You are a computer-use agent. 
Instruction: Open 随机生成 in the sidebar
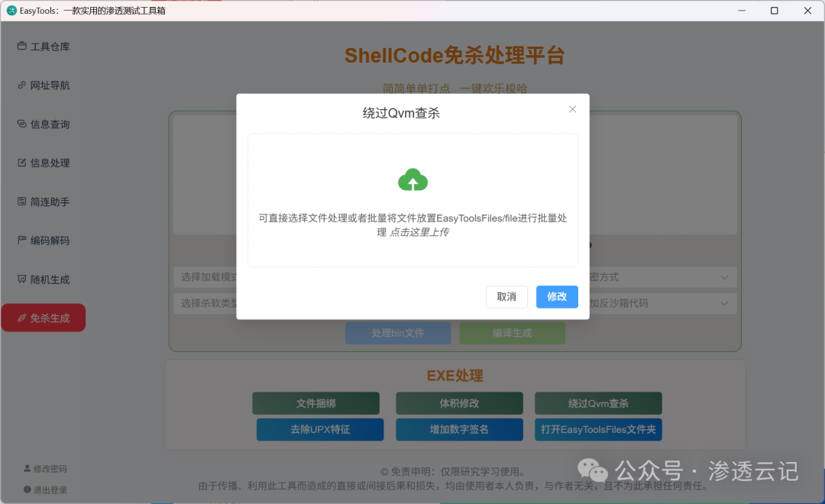[x=43, y=279]
